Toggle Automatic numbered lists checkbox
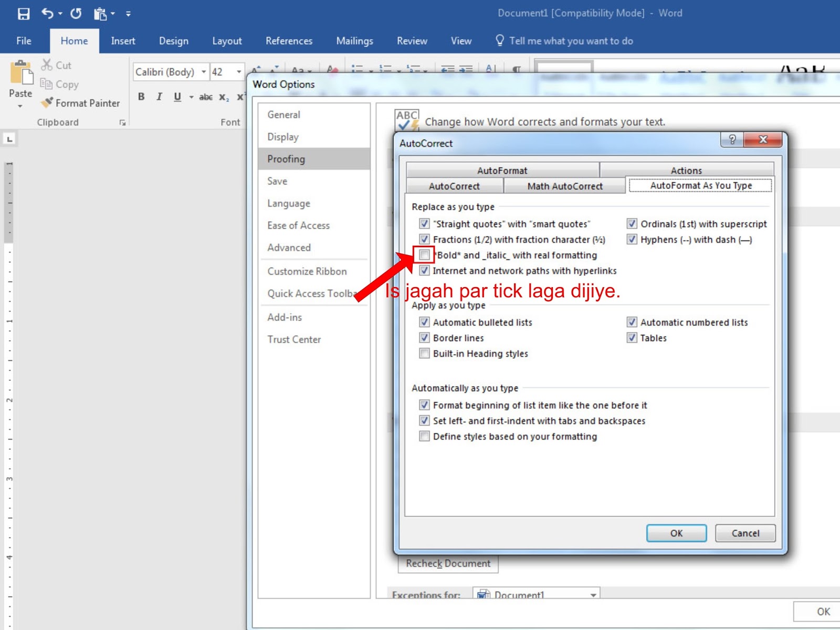Viewport: 840px width, 630px height. coord(632,322)
